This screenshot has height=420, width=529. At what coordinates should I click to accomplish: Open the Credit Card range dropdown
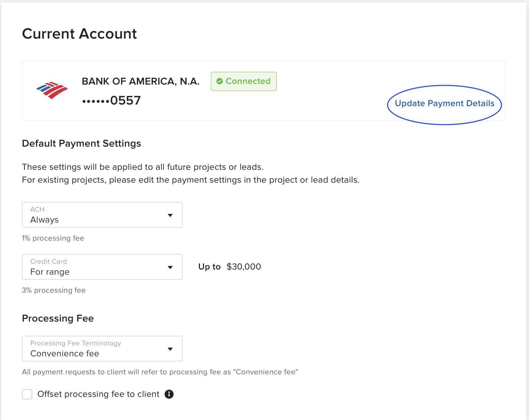click(102, 267)
